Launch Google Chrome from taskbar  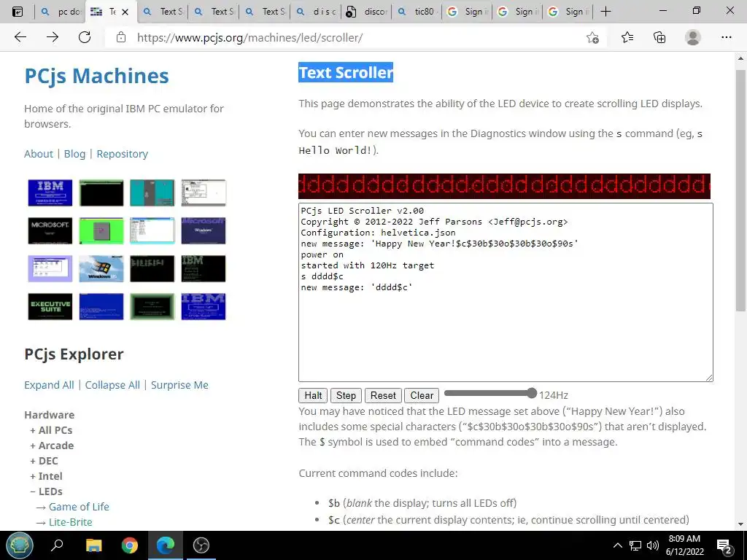click(x=129, y=545)
